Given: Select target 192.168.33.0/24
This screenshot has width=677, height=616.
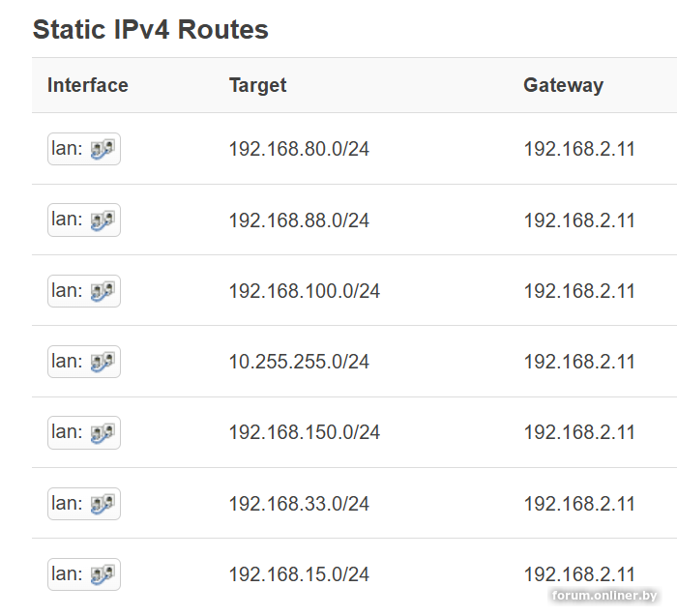Looking at the screenshot, I should pos(299,504).
